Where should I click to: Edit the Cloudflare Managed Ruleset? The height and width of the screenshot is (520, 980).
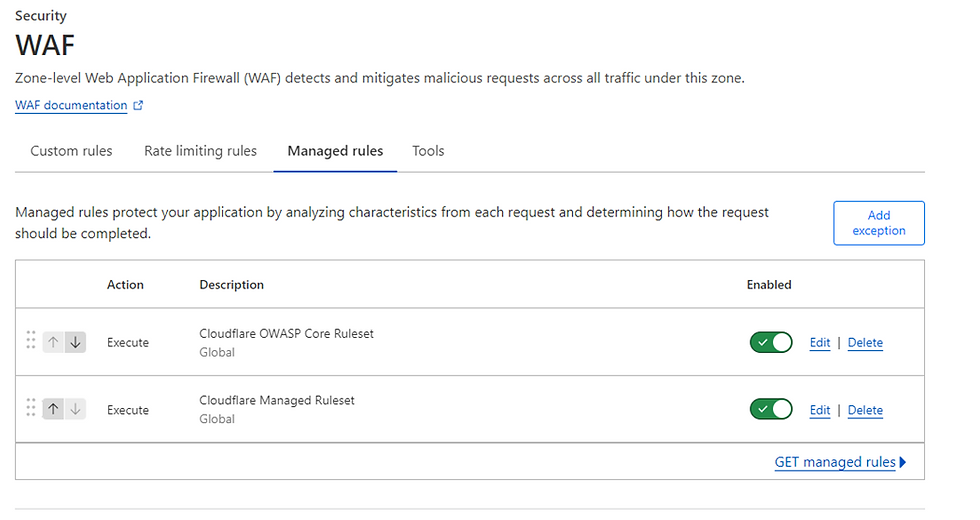(x=820, y=410)
